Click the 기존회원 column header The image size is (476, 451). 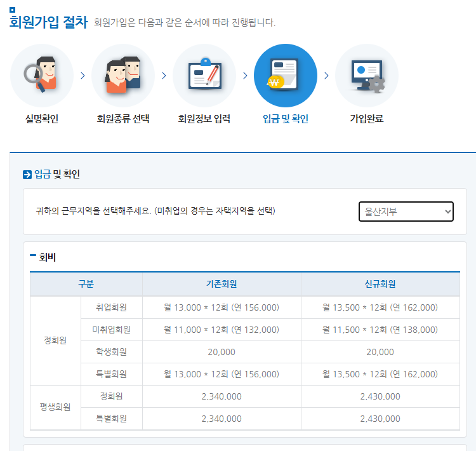tap(221, 284)
